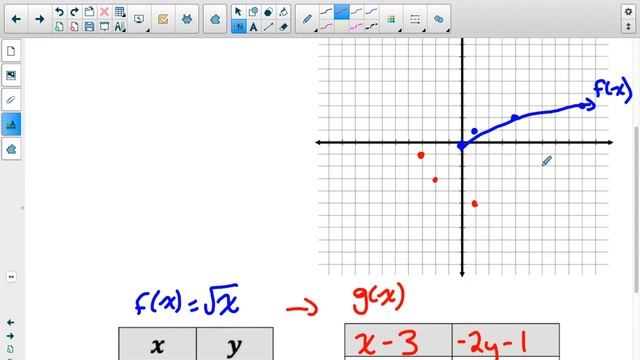Delete the current page icon
The width and height of the screenshot is (640, 360).
pyautogui.click(x=74, y=27)
